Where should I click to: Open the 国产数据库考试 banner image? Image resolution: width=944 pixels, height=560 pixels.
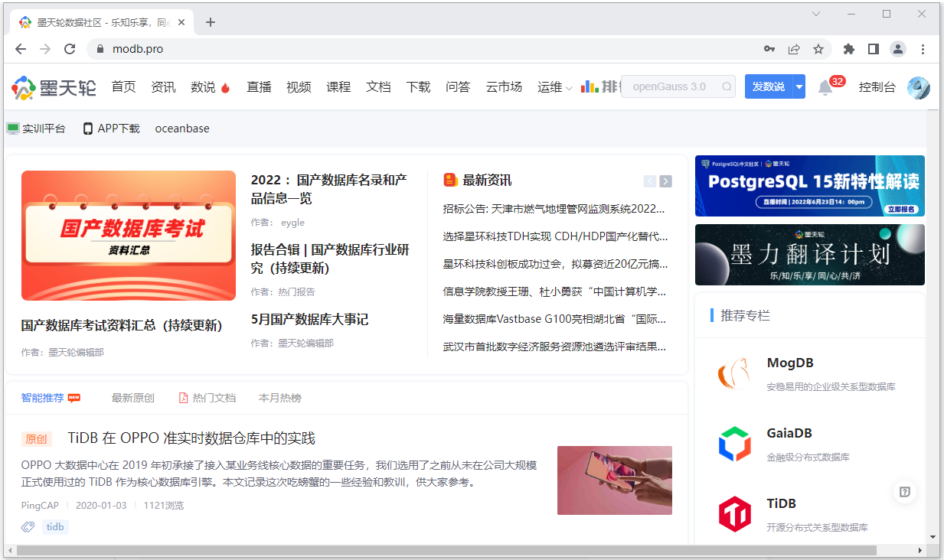(129, 236)
